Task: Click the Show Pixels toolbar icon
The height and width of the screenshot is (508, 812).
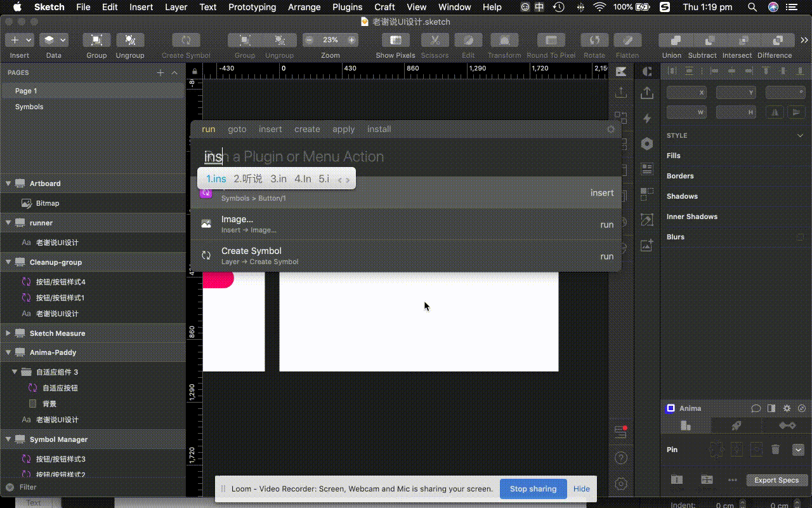Action: (395, 40)
